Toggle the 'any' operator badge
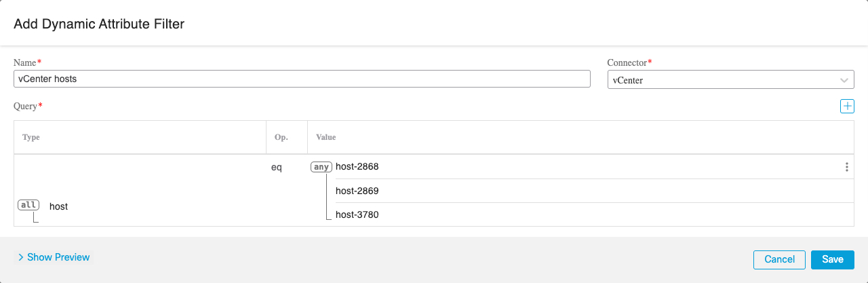 (321, 166)
